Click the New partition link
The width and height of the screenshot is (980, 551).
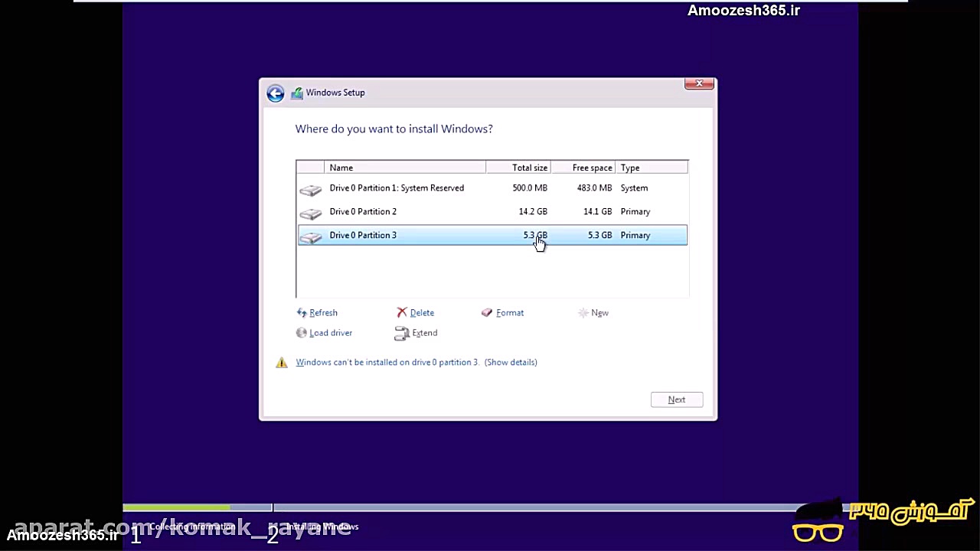point(599,313)
